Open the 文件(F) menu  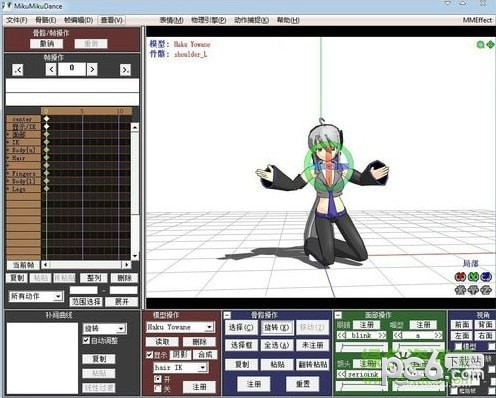[x=17, y=20]
